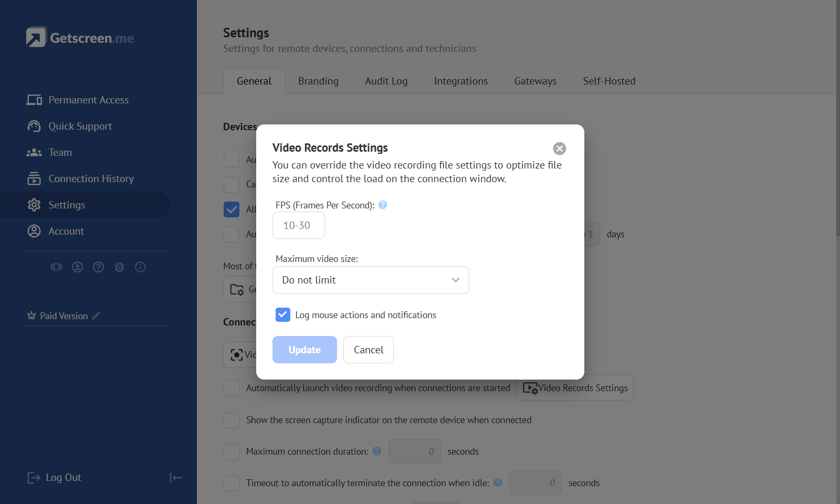Open the info circle icon in sidebar
840x504 pixels.
coord(140,267)
